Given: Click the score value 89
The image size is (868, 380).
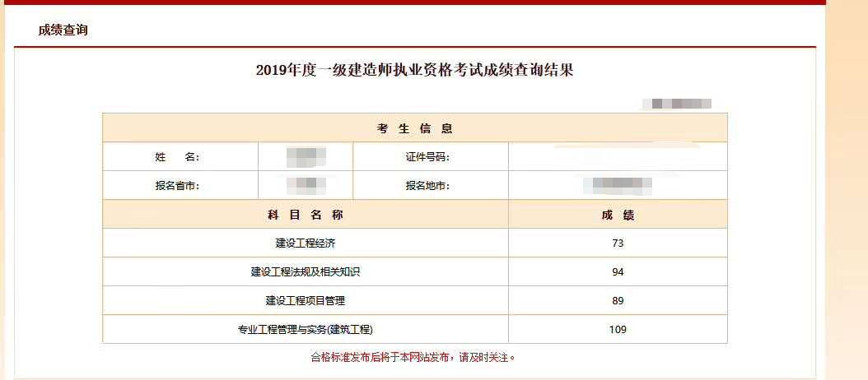Looking at the screenshot, I should (618, 300).
